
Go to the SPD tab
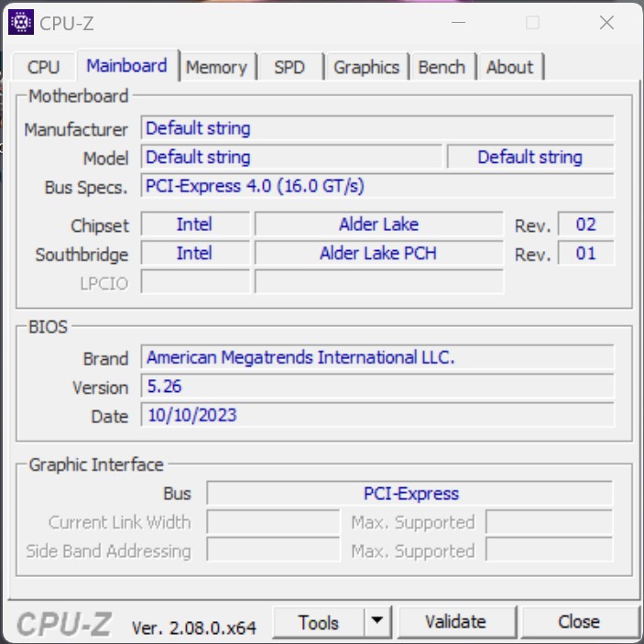pos(289,67)
